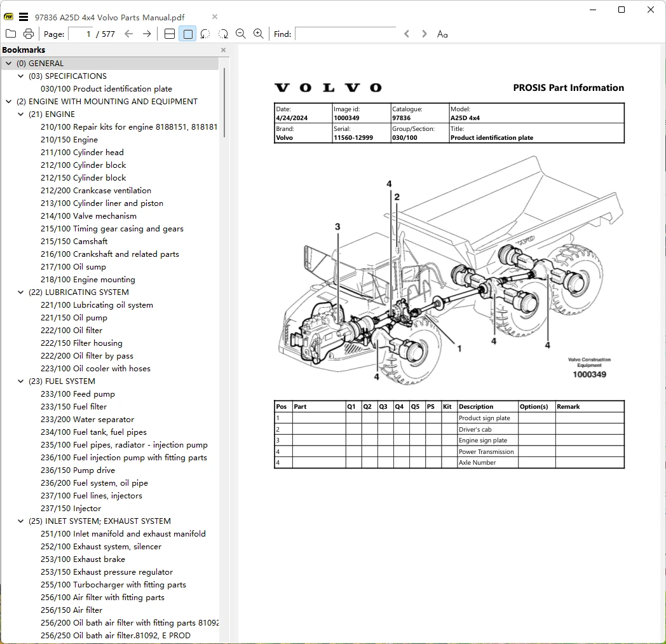Screen dimensions: 666x644
Task: Collapse (2) ENGINE WITH MOUNTING AND EQUIPMENT
Action: [x=8, y=102]
